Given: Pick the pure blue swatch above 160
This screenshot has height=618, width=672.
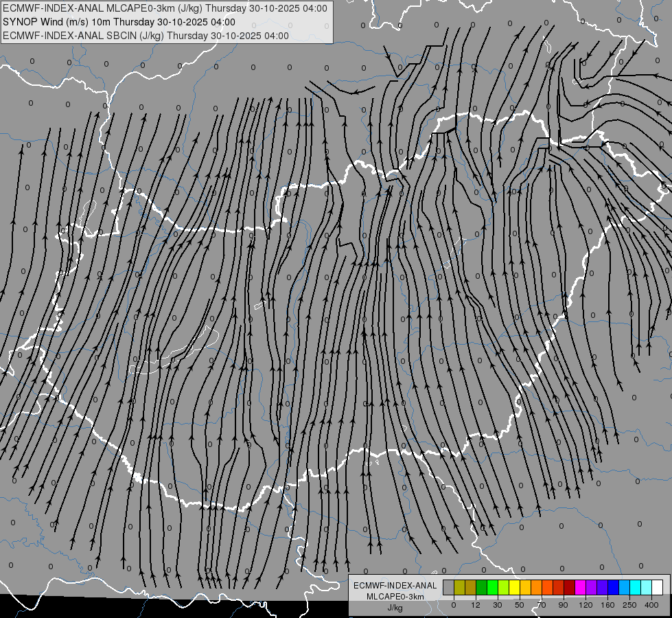Looking at the screenshot, I should click(614, 587).
